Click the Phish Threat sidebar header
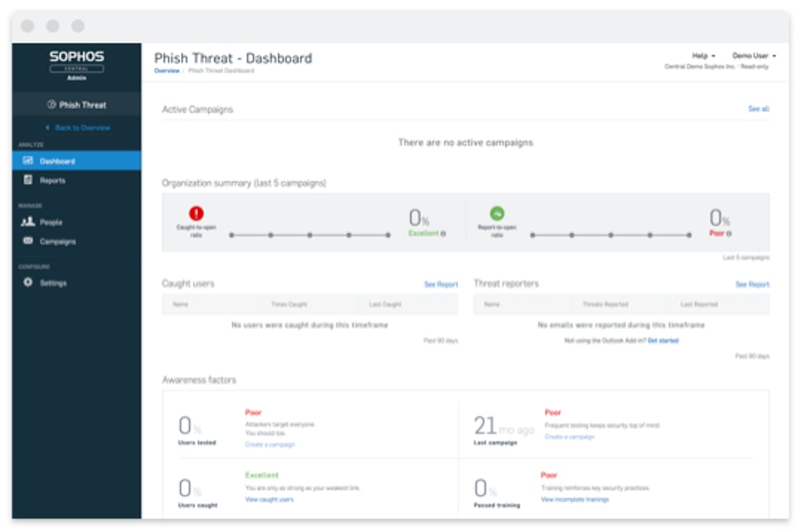The height and width of the screenshot is (532, 801). [77, 105]
